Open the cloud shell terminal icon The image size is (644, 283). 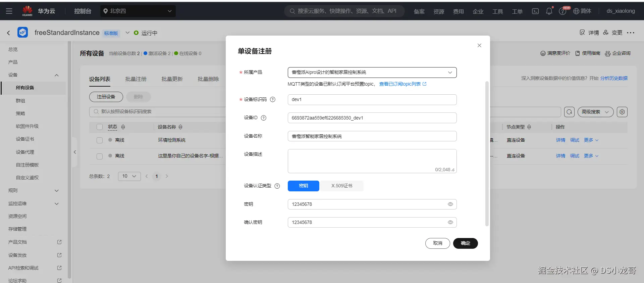click(535, 11)
